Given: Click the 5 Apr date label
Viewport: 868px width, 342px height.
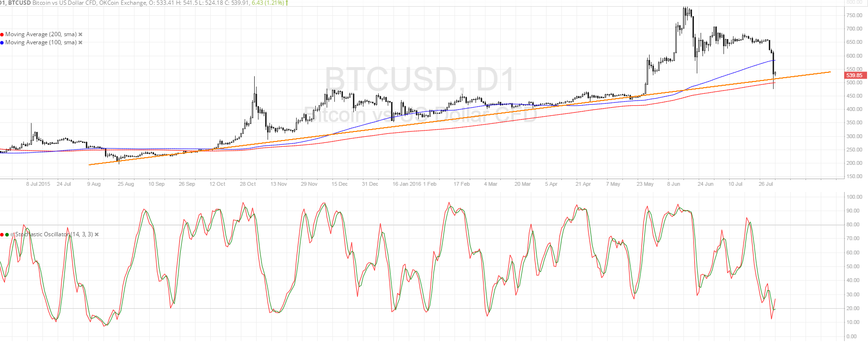Looking at the screenshot, I should click(x=551, y=184).
